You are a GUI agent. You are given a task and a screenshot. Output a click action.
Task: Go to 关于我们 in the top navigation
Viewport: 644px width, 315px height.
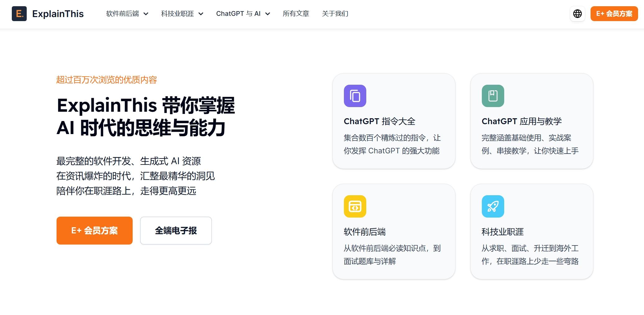335,14
